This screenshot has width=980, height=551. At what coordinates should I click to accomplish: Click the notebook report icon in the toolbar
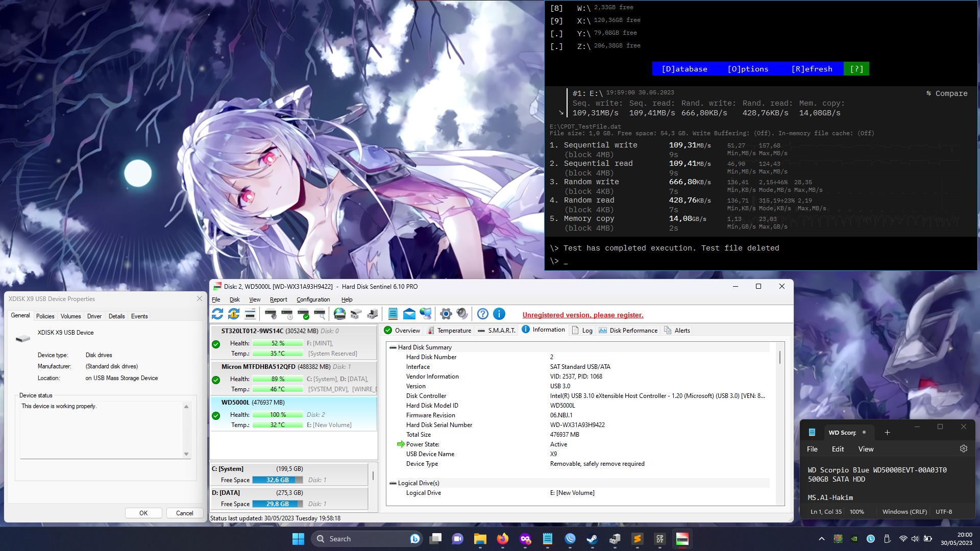pos(393,314)
